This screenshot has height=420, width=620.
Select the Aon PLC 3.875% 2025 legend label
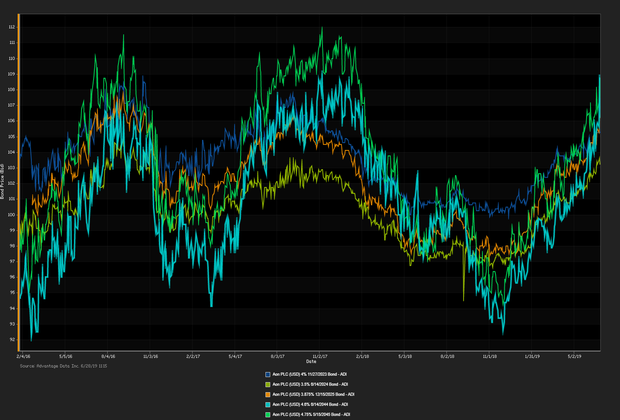313,394
